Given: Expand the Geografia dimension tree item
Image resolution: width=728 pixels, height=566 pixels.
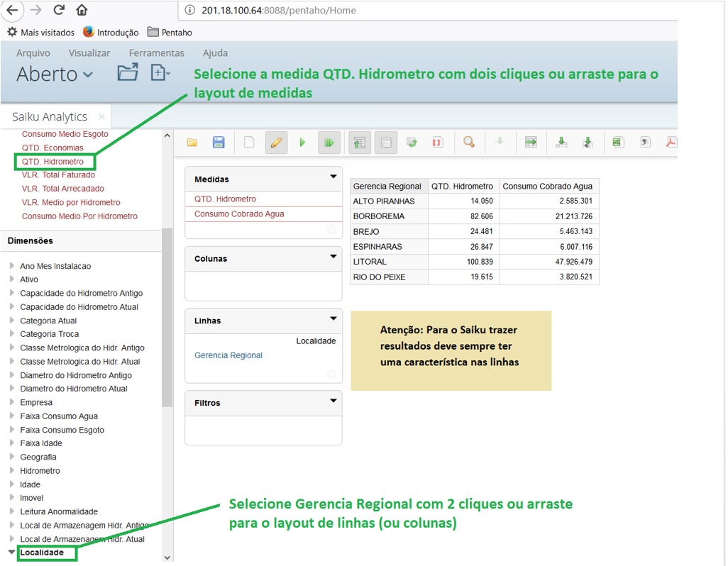Looking at the screenshot, I should coord(11,457).
